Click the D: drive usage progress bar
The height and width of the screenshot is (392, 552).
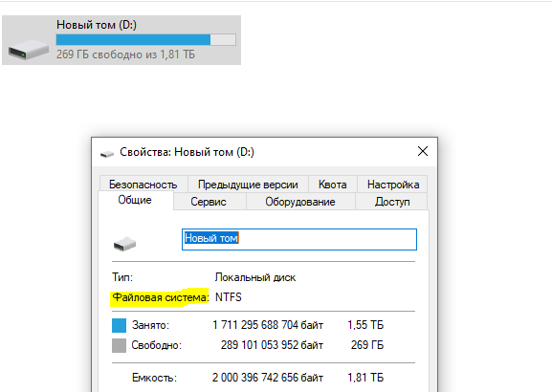pos(145,39)
